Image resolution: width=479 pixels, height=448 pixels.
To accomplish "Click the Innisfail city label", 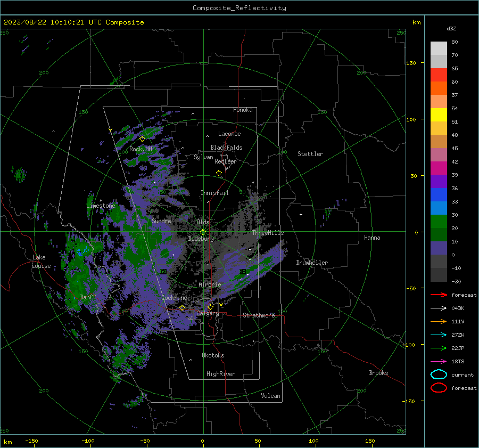I will click(x=214, y=193).
